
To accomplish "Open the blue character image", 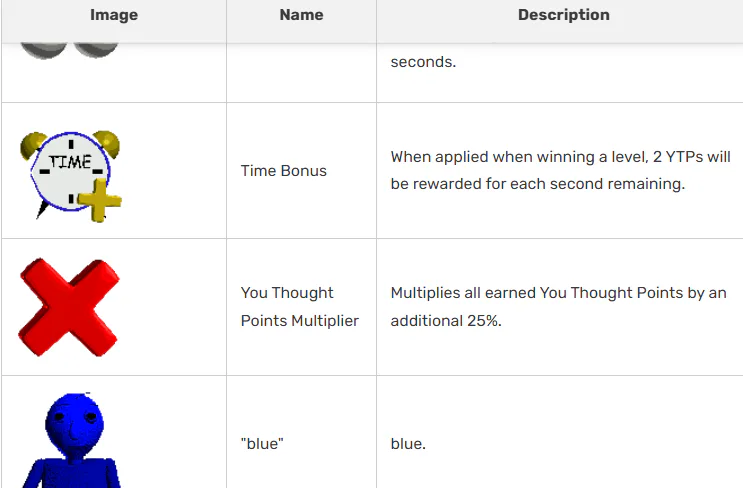I will tap(72, 441).
